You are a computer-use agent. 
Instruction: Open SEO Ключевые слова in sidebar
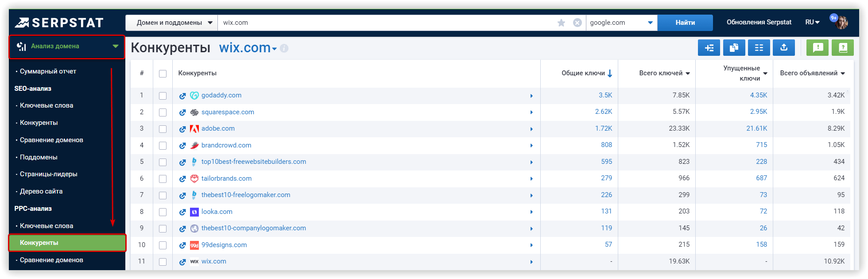(x=46, y=105)
